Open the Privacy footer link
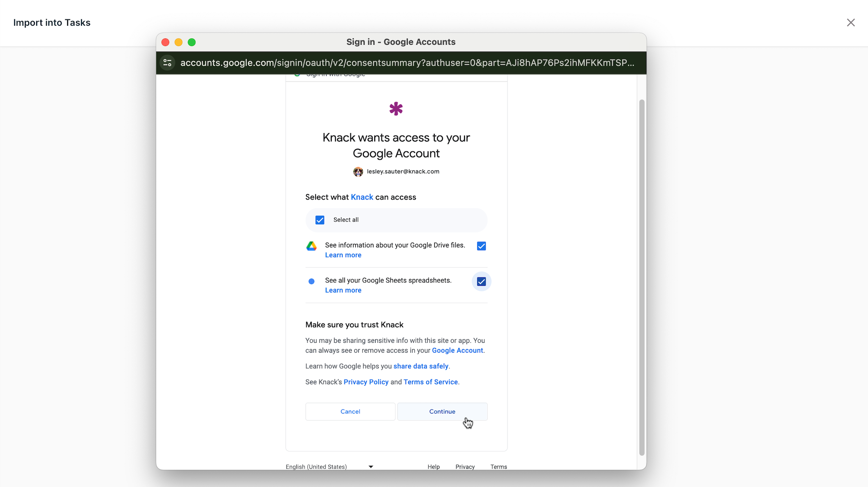This screenshot has height=487, width=868. [x=465, y=467]
